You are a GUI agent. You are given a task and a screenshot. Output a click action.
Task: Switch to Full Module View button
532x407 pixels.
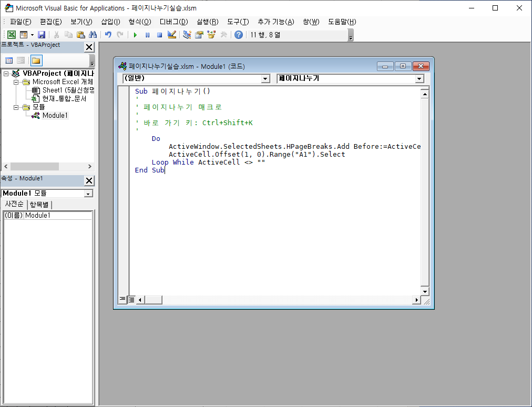[131, 299]
